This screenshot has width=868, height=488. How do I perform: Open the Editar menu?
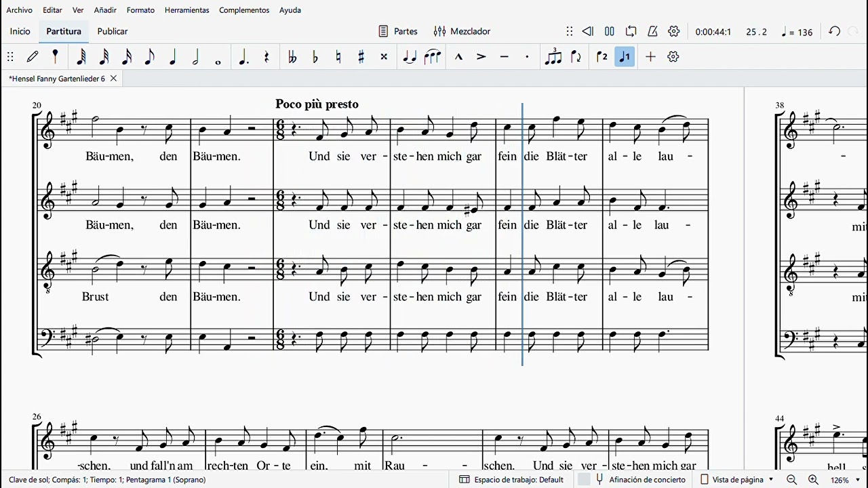[52, 10]
